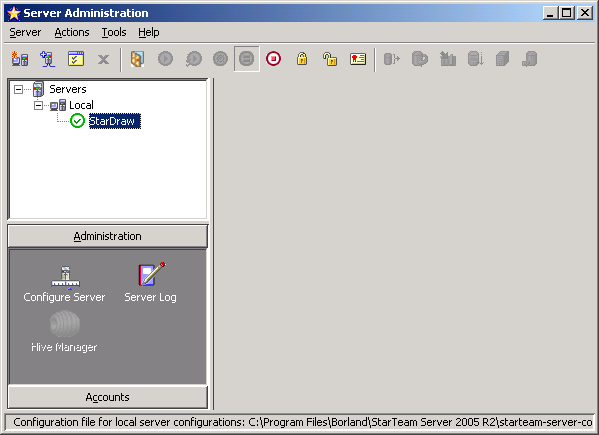Open the Server Log shortcut
This screenshot has width=599, height=435.
pos(151,283)
